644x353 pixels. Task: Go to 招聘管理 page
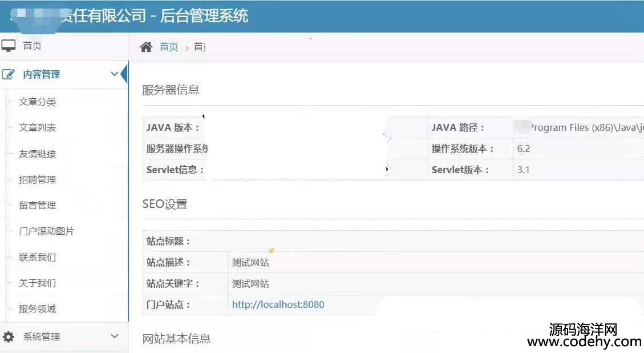click(38, 179)
